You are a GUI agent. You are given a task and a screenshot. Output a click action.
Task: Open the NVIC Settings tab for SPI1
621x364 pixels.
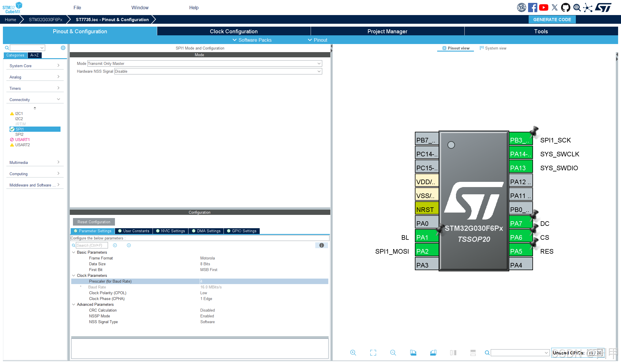point(171,231)
